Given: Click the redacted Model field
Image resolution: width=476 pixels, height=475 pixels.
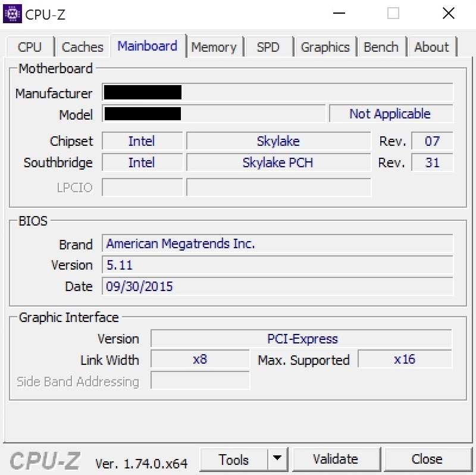Looking at the screenshot, I should click(214, 114).
